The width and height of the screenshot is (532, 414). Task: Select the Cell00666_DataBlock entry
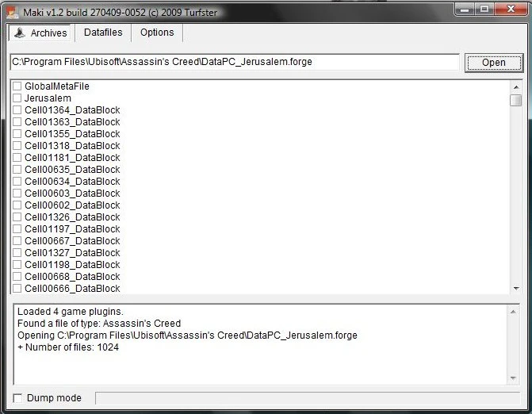click(72, 289)
